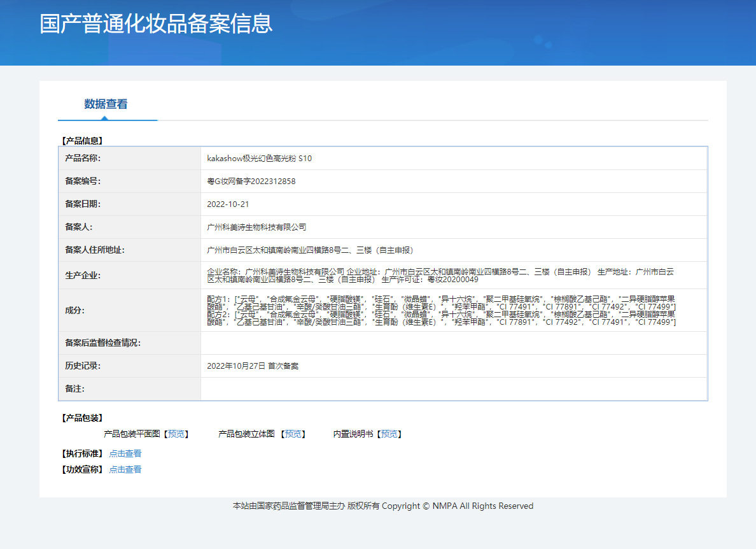Click 点击查看 next to 功效宣称
This screenshot has height=549, width=756.
coord(125,469)
